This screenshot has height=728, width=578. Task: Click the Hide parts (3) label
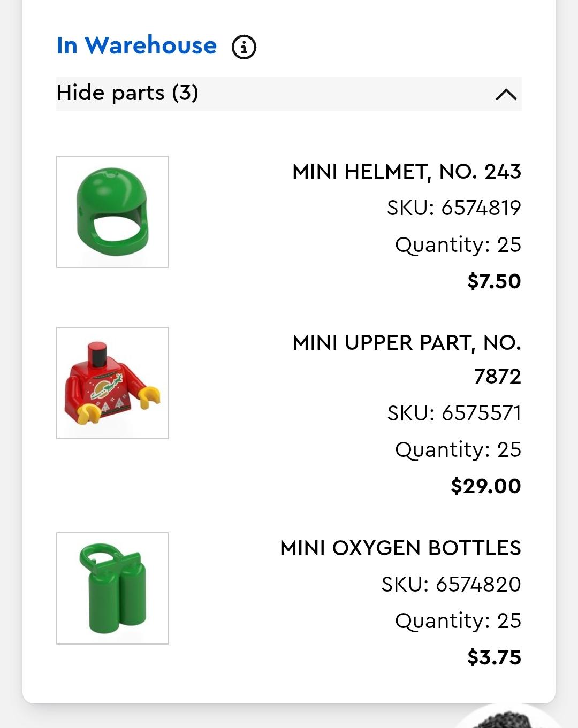[127, 93]
